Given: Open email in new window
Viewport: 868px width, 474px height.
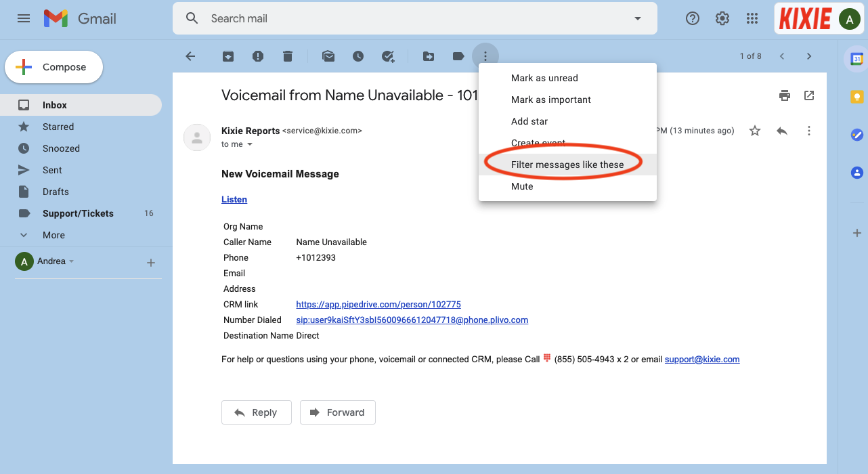Looking at the screenshot, I should pos(809,95).
